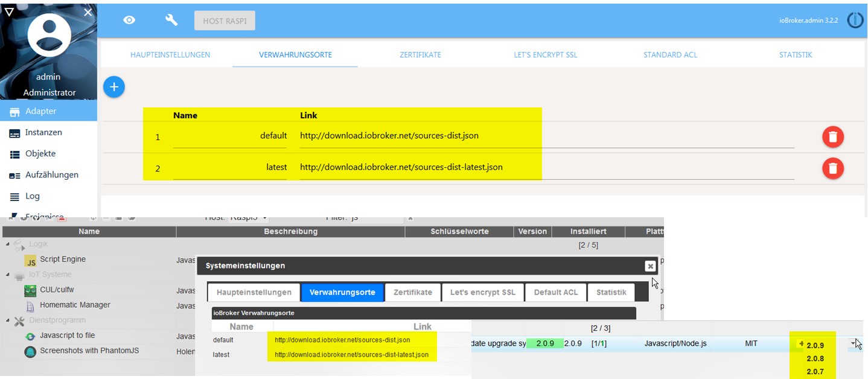This screenshot has width=868, height=379.
Task: Open the ZERTIFIKATE tab
Action: pyautogui.click(x=420, y=54)
